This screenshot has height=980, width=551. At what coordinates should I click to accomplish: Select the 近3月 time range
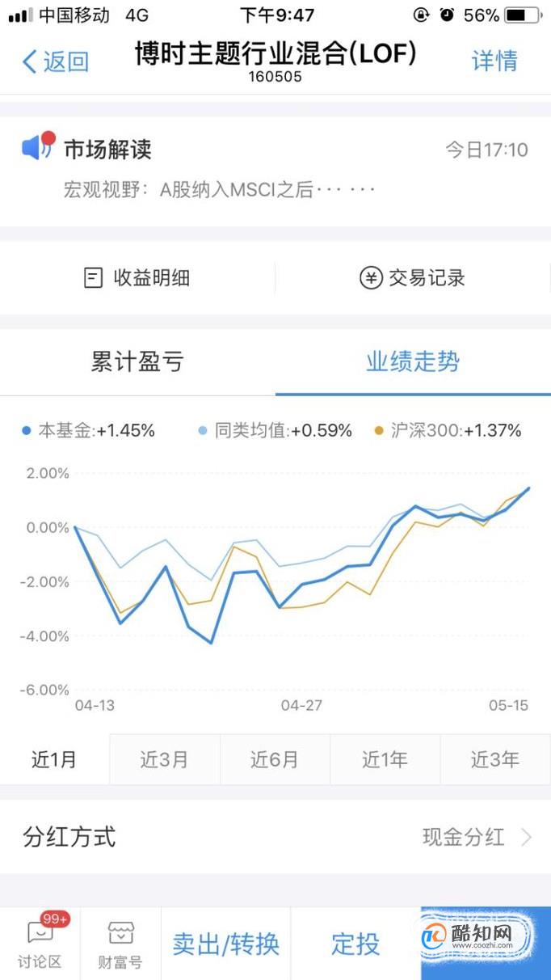[165, 759]
